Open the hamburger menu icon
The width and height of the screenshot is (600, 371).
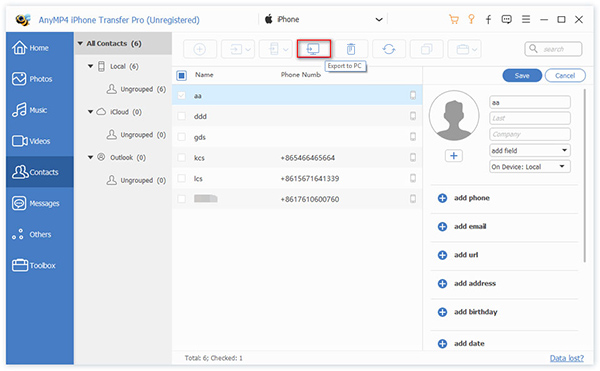tap(526, 19)
